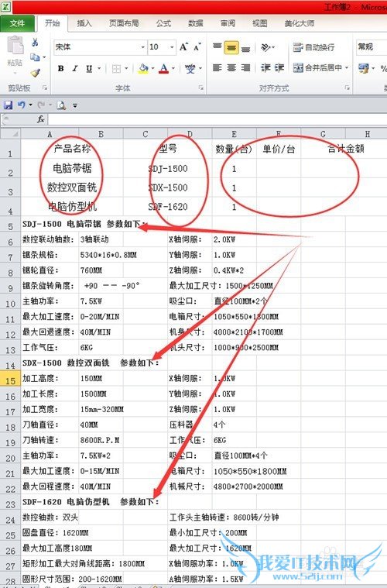Apply red font color A

164,68
